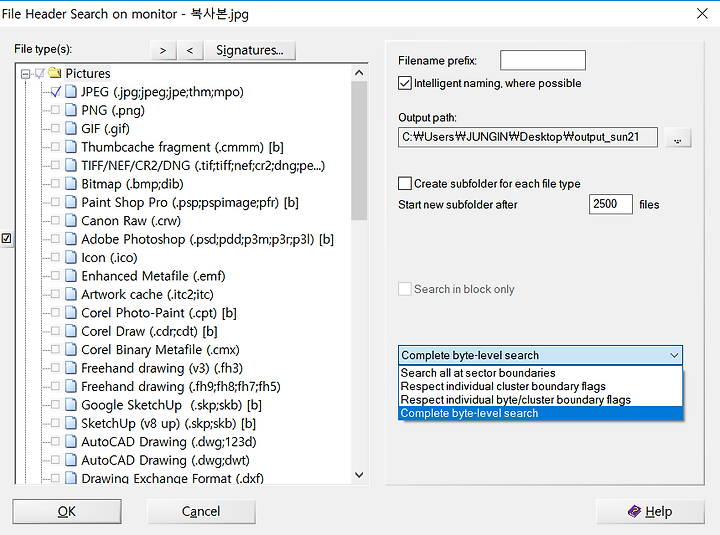Collapse file type tree with < button

click(x=190, y=50)
